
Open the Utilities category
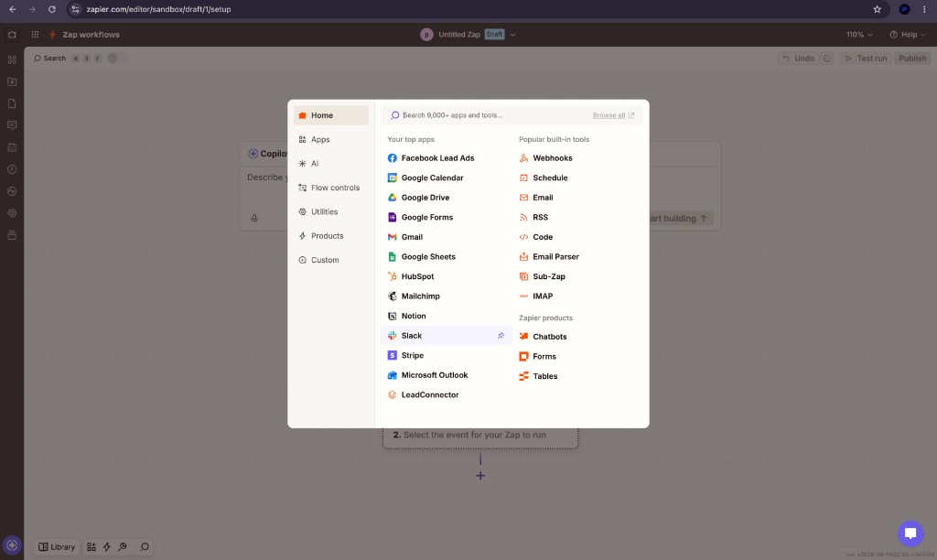point(331,211)
